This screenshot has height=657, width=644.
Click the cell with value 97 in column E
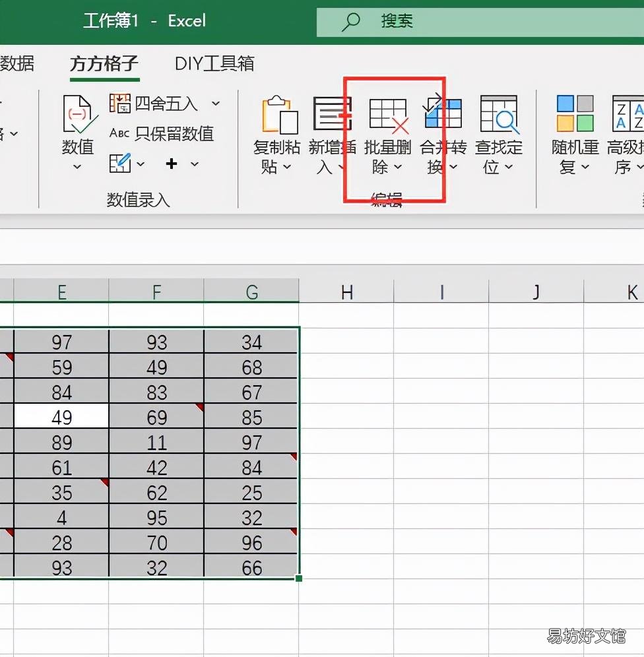tap(61, 341)
